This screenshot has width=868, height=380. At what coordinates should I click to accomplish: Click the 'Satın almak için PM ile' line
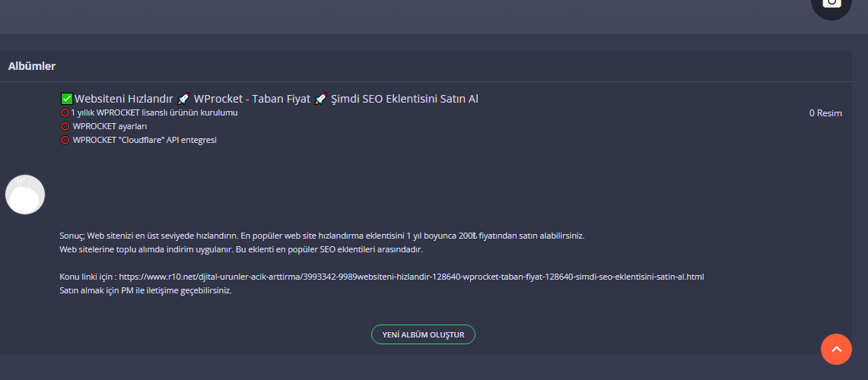pyautogui.click(x=145, y=290)
